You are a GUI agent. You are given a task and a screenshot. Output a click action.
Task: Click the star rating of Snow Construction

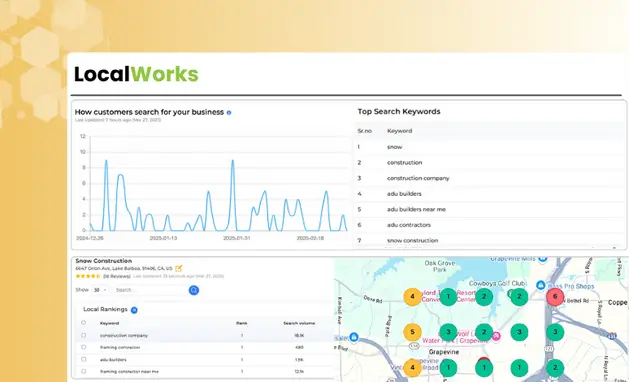(87, 276)
